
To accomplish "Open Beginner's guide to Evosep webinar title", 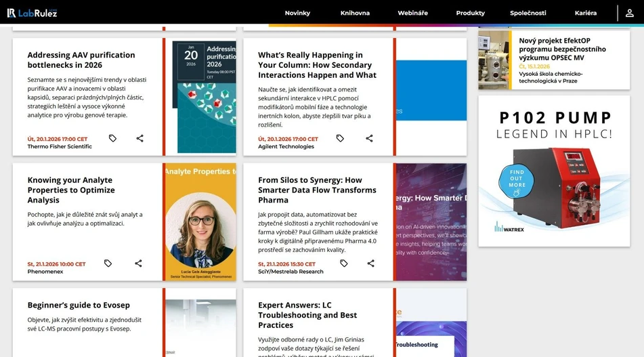I will (79, 305).
